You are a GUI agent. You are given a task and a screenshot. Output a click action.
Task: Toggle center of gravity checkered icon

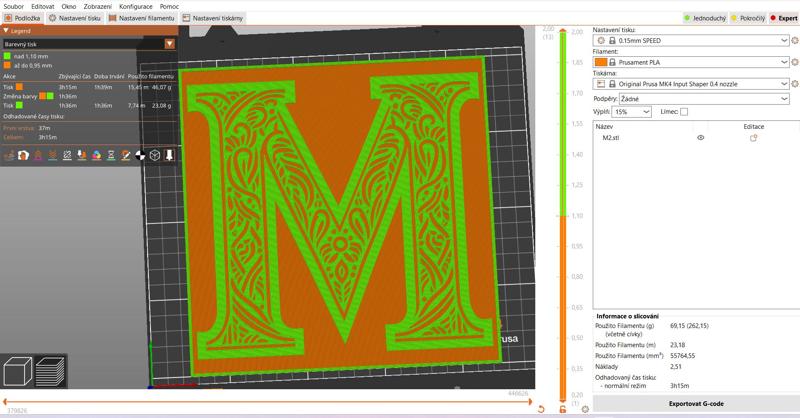pyautogui.click(x=140, y=155)
